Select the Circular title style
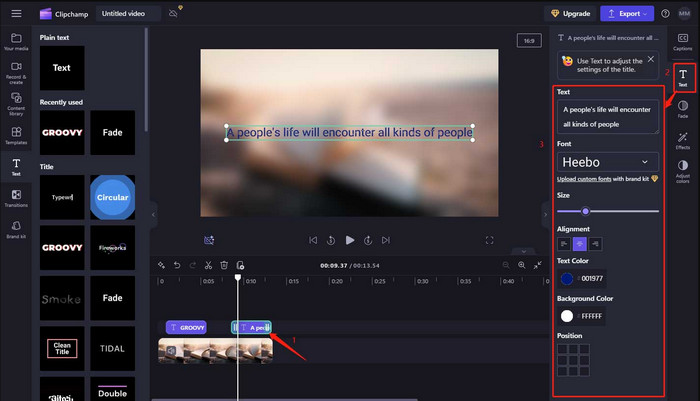The height and width of the screenshot is (401, 700). click(112, 197)
